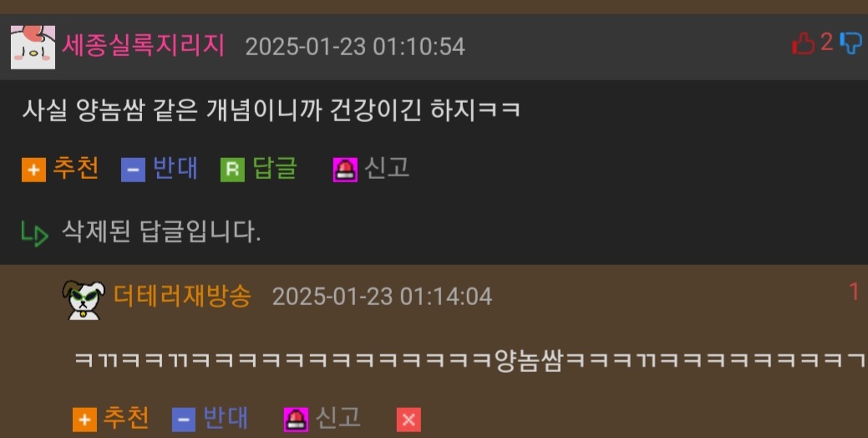The height and width of the screenshot is (438, 868).
Task: Click the siren report icon under 더테러재방송's reply
Action: 297,420
